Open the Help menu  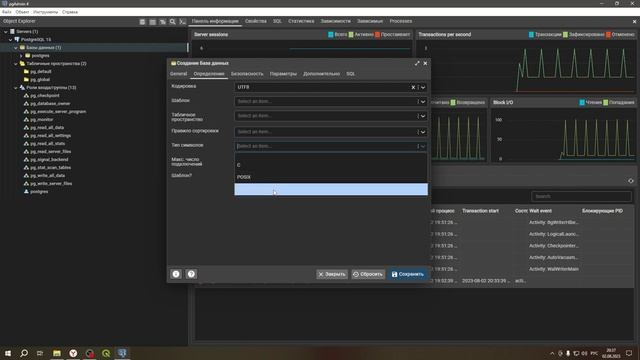[70, 12]
